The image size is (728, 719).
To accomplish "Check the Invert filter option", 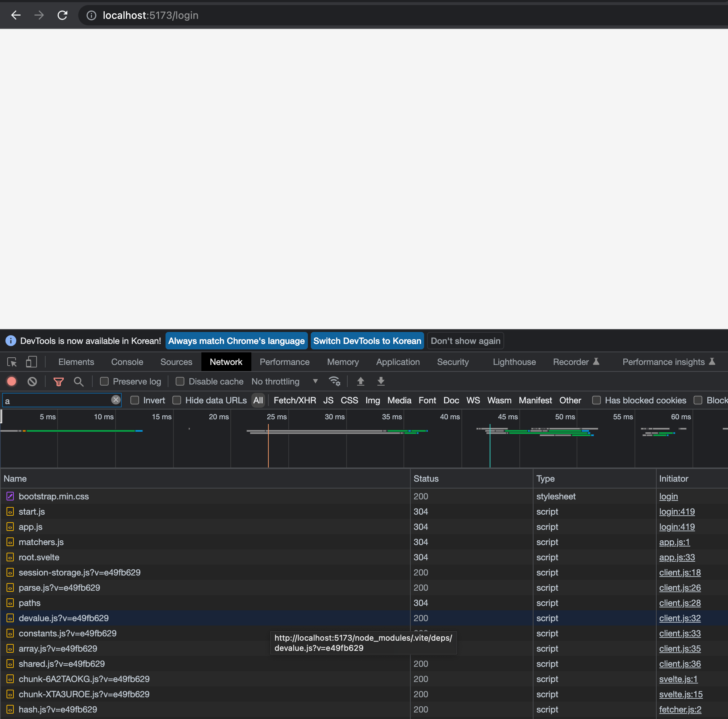I will [x=135, y=400].
